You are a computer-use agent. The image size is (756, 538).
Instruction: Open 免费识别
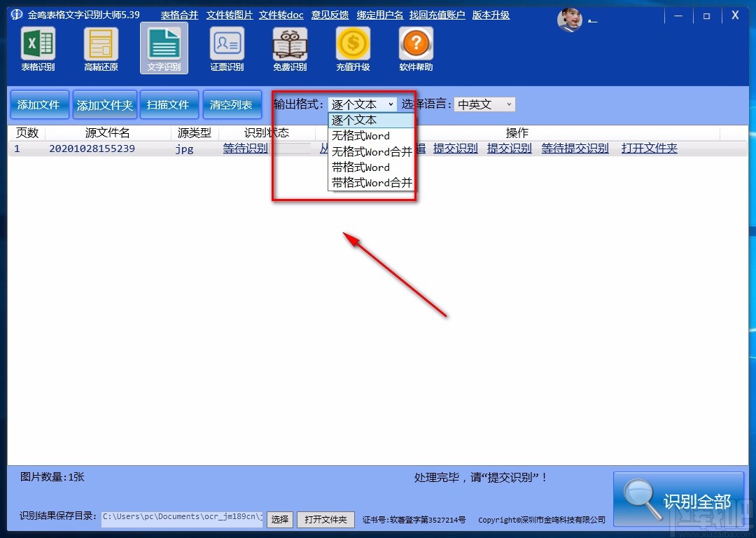click(289, 49)
